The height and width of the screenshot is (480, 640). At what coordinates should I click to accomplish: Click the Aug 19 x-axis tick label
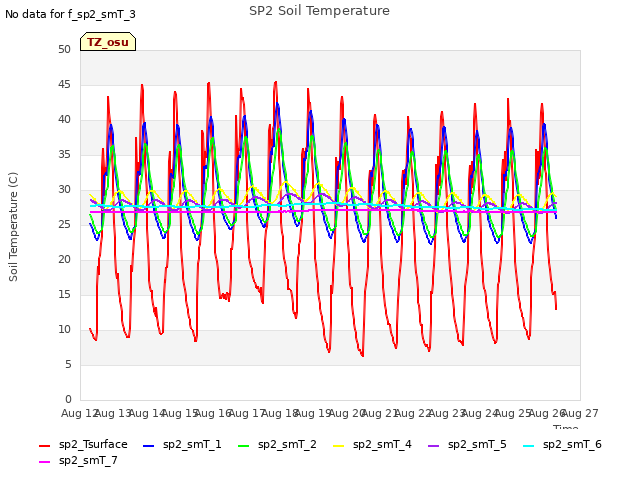point(313,413)
